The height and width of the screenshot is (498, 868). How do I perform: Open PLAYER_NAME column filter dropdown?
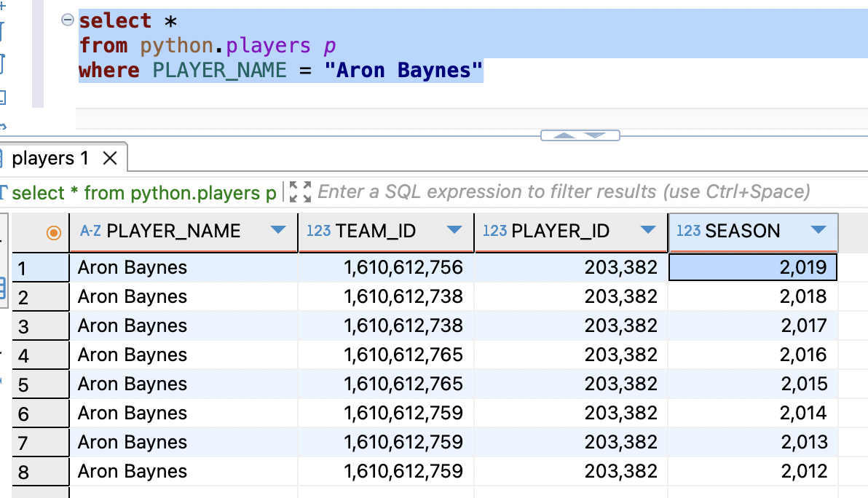coord(278,230)
